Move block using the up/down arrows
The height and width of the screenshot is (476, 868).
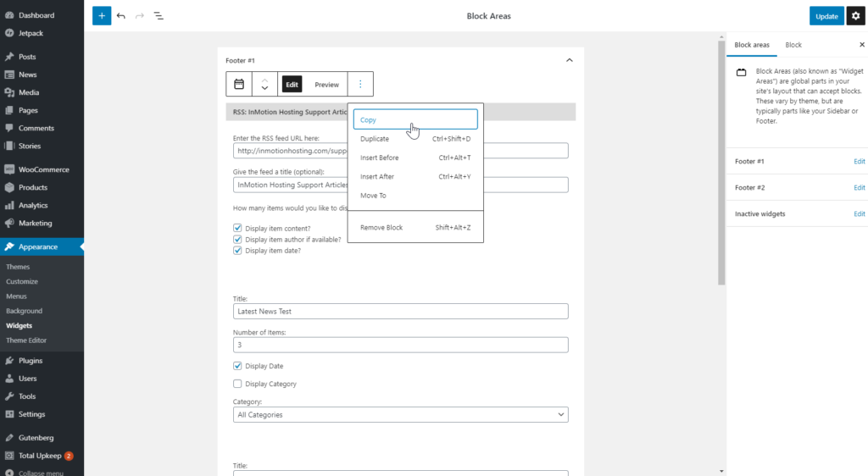pos(264,84)
